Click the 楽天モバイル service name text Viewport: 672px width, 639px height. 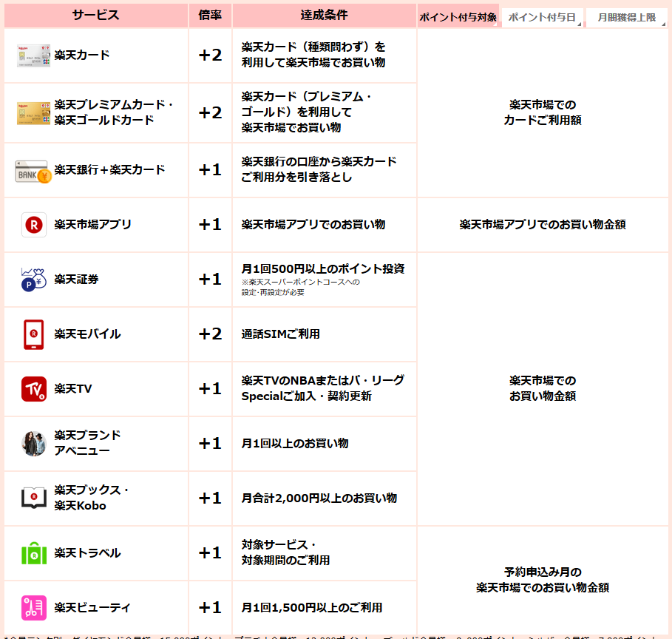[87, 334]
